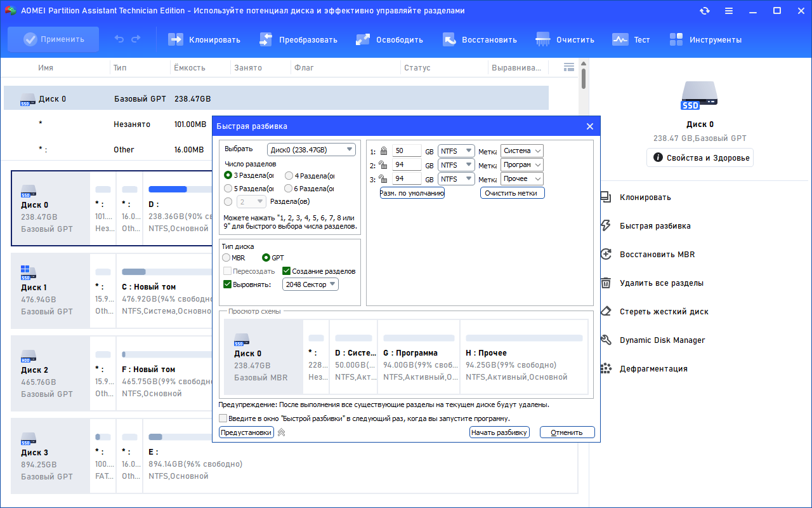Click the Применить apply button
Screen dimensions: 812x508
pyautogui.click(x=53, y=39)
